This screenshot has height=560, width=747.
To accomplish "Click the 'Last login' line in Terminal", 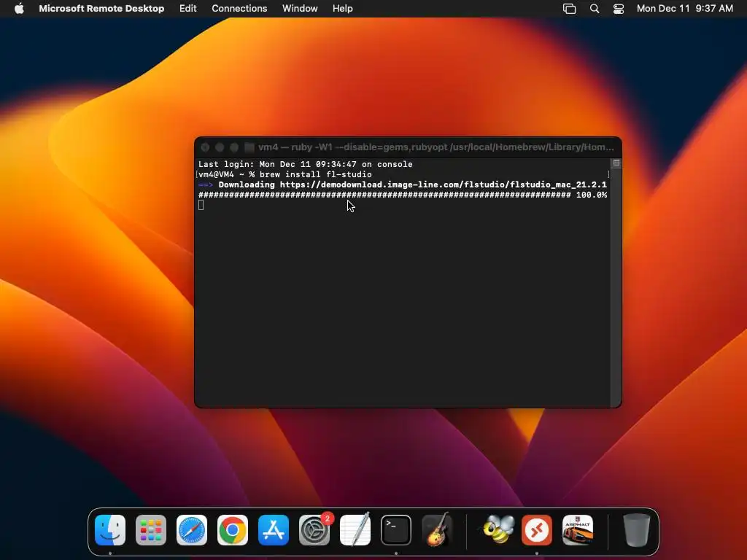I will coord(306,164).
